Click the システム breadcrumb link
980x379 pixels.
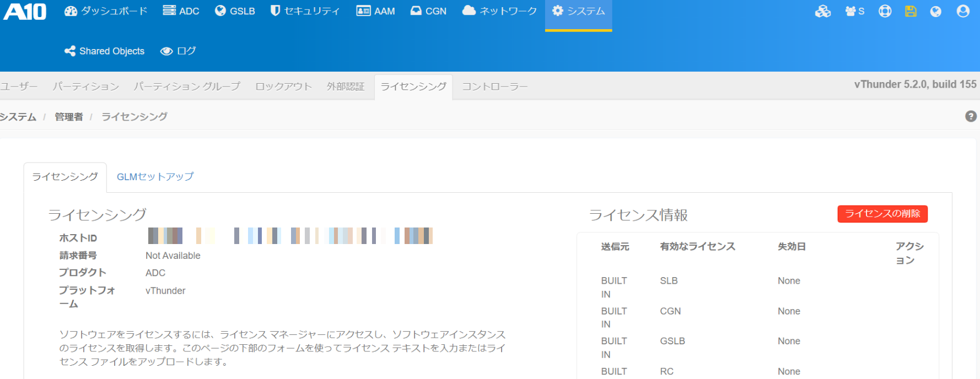[18, 117]
